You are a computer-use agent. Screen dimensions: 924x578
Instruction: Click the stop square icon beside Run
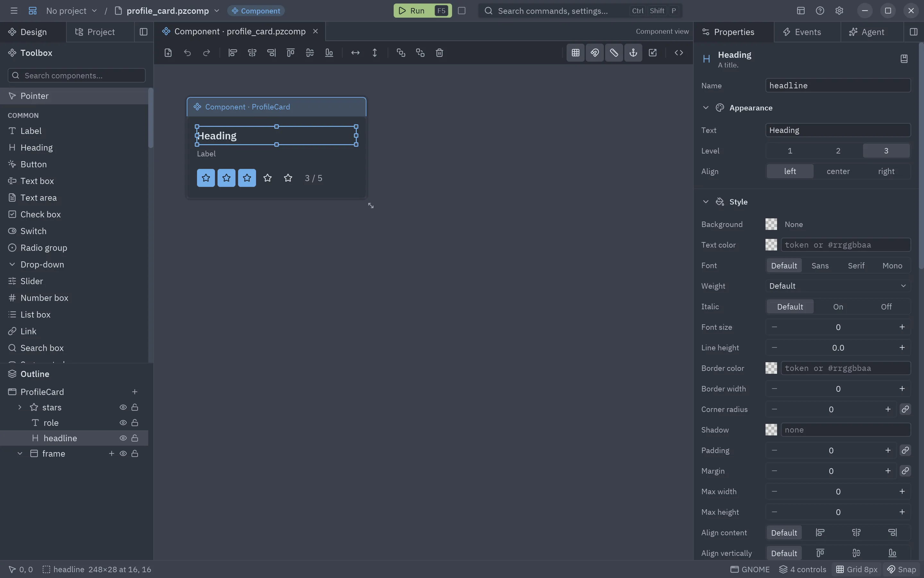[x=462, y=11]
